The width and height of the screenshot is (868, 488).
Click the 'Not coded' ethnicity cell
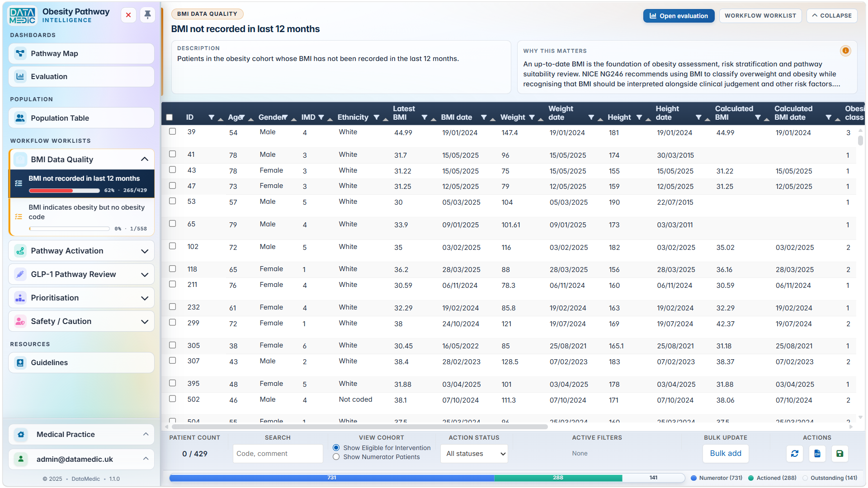(x=356, y=399)
